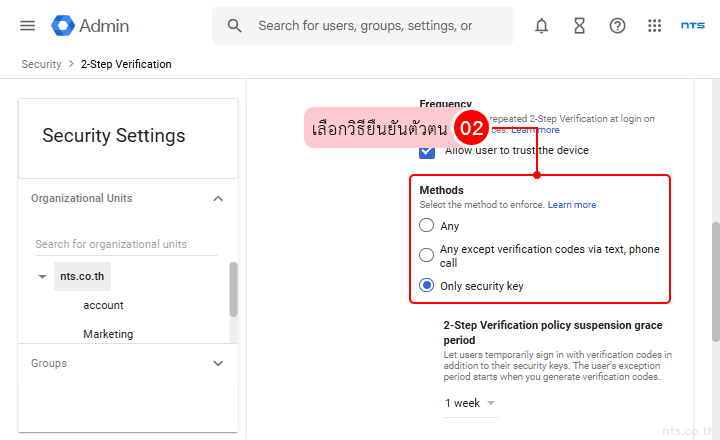
Task: Click the Methods section heading
Action: pyautogui.click(x=441, y=190)
